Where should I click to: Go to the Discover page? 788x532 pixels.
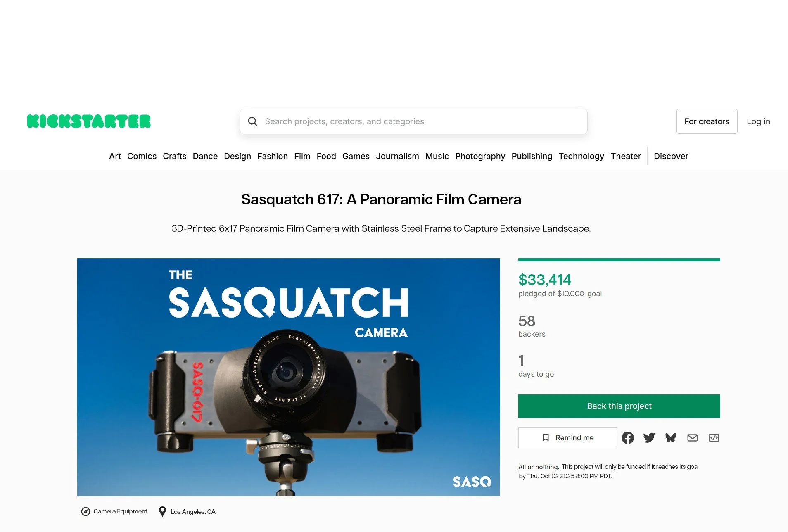(x=671, y=156)
